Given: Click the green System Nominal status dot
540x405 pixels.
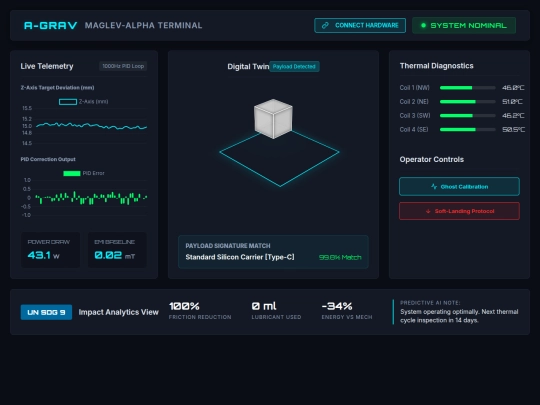Looking at the screenshot, I should (424, 25).
